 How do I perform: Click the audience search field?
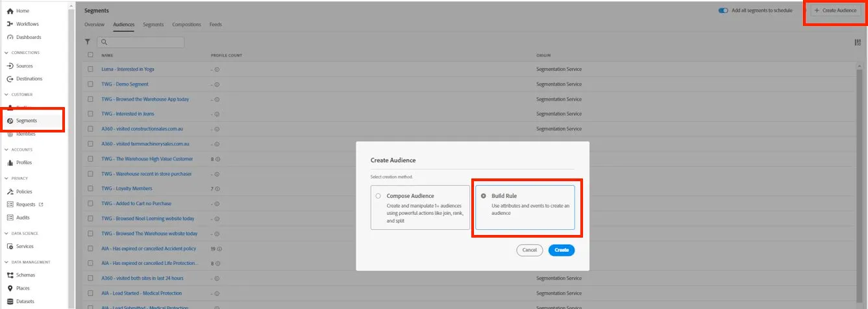pos(141,42)
